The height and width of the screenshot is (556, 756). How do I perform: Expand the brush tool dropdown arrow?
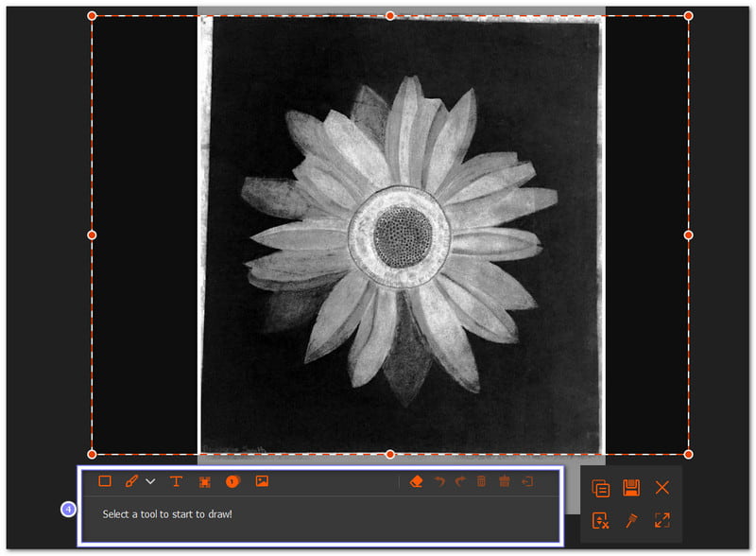click(150, 481)
